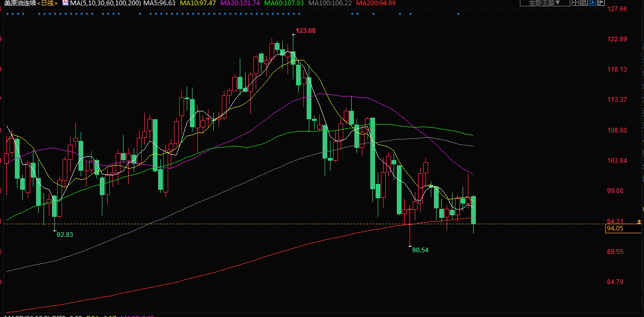Screen dimensions: 644x317
Task: Click the 92.93 low price marker
Action: click(x=65, y=234)
